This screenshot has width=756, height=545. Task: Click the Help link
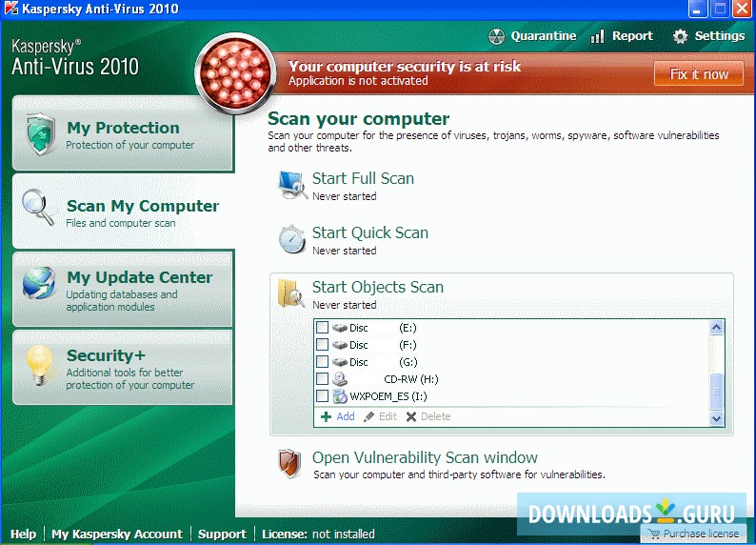click(x=23, y=534)
